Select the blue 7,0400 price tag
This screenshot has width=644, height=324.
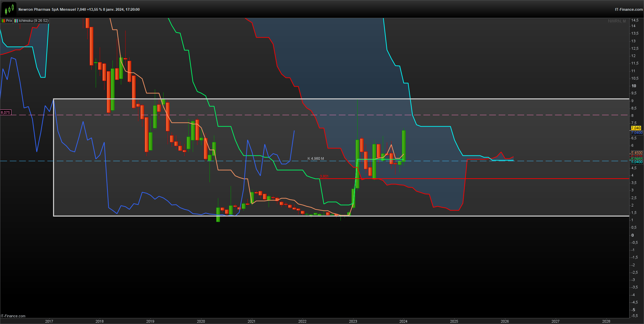(x=637, y=133)
